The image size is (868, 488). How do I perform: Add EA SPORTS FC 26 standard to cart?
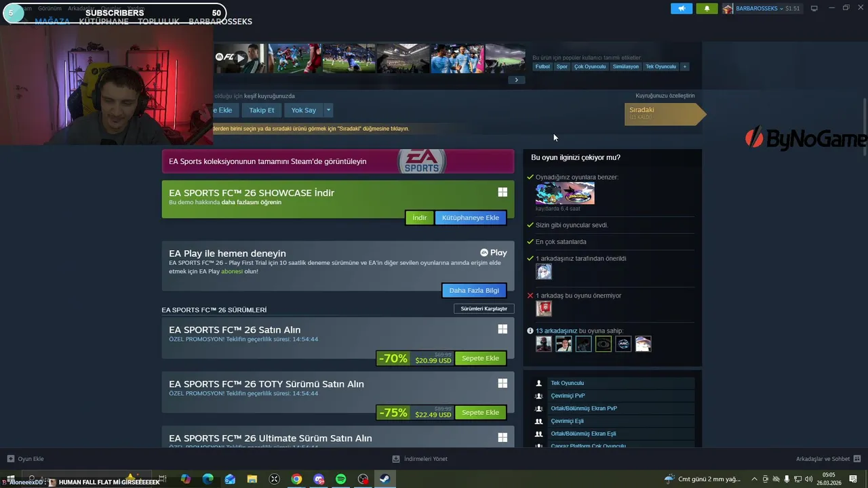(x=480, y=358)
